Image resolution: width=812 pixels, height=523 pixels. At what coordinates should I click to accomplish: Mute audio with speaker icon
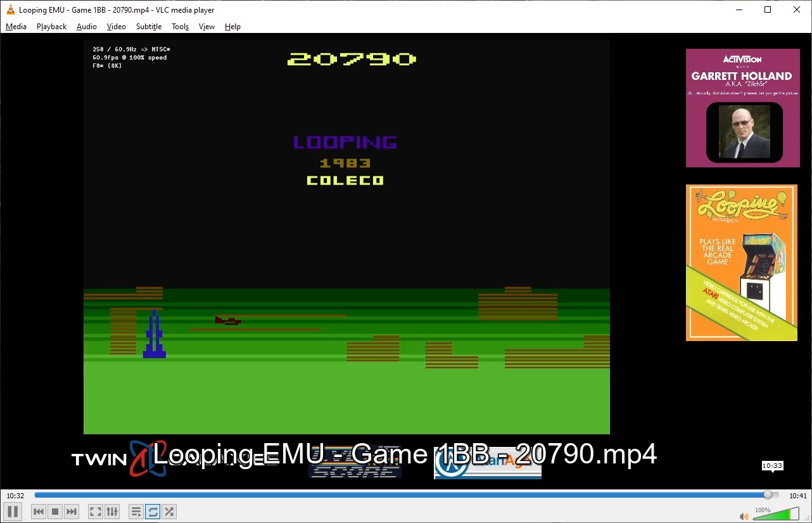pyautogui.click(x=744, y=516)
